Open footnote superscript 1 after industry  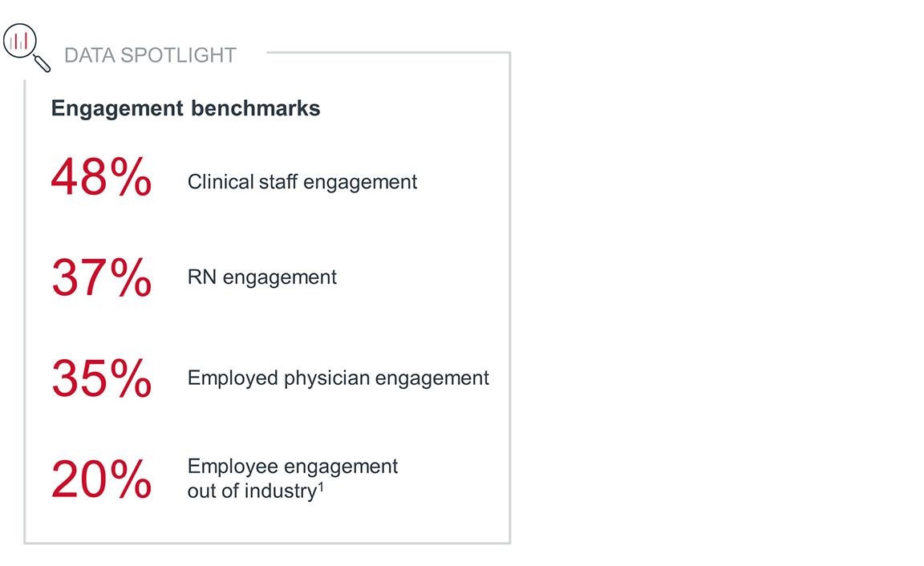tap(320, 485)
